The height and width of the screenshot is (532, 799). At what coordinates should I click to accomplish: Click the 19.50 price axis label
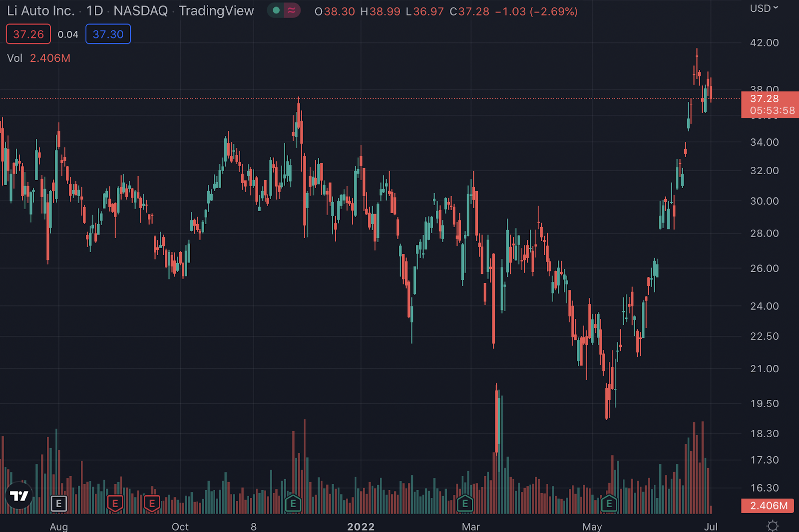coord(764,404)
